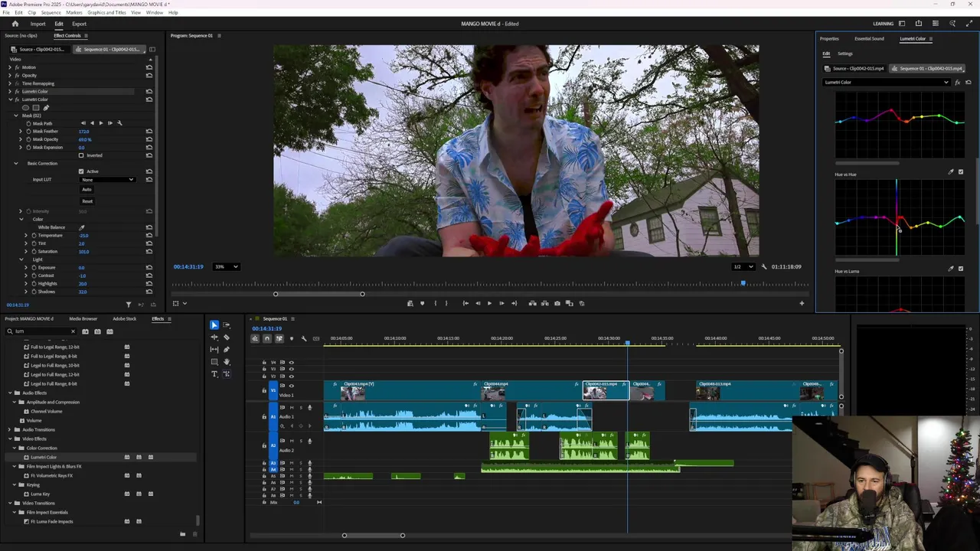
Task: Export frame with camera icon
Action: pyautogui.click(x=557, y=303)
